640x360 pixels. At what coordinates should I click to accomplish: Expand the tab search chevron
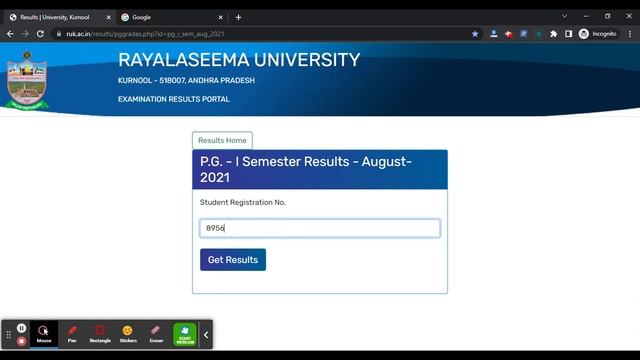pyautogui.click(x=564, y=16)
